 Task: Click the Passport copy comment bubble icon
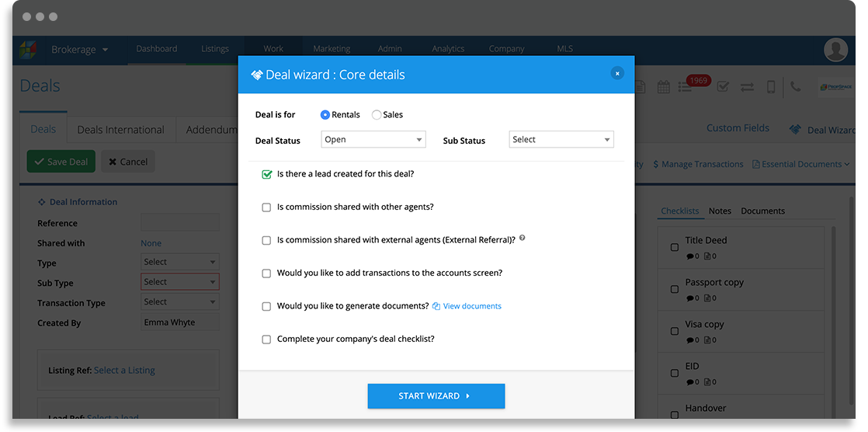[x=689, y=298]
